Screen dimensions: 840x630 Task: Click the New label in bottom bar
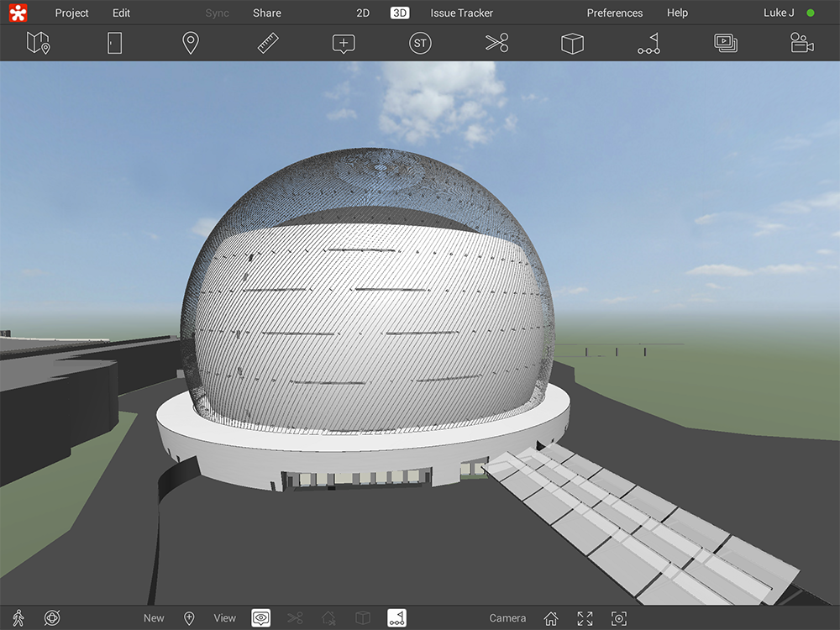point(154,617)
